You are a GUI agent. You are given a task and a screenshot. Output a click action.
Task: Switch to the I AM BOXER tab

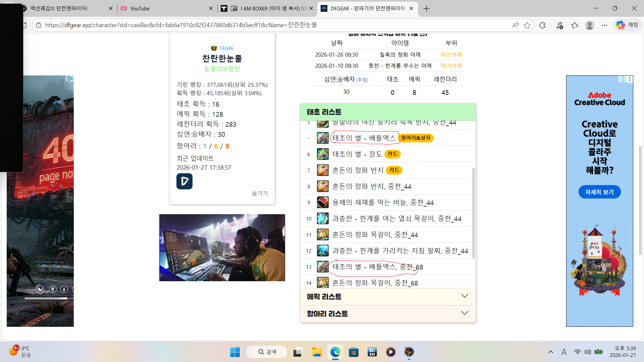[x=268, y=8]
